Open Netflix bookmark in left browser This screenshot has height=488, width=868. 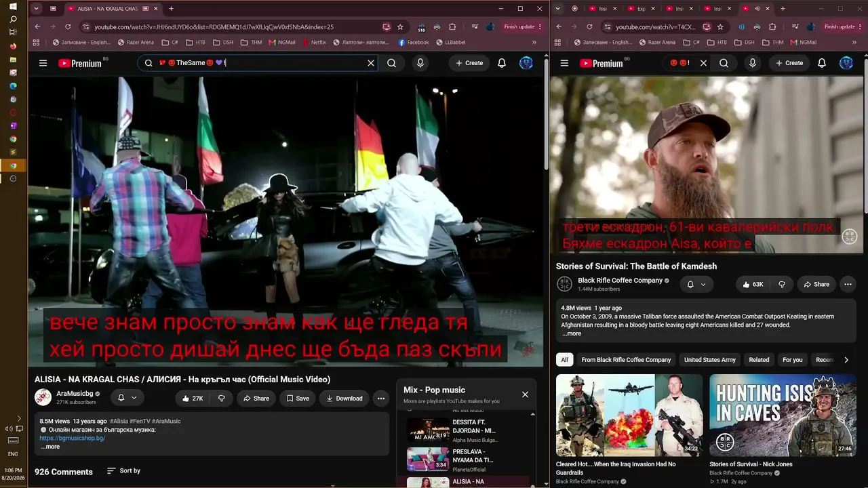[313, 42]
